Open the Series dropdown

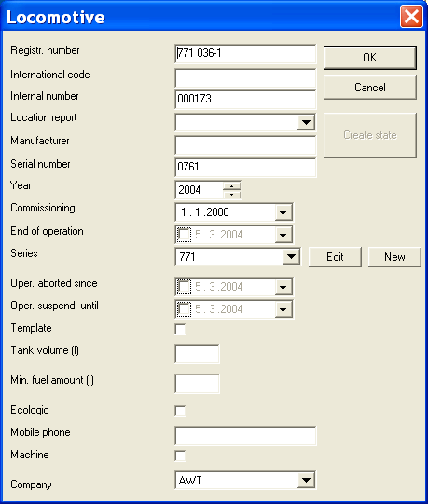pyautogui.click(x=291, y=257)
